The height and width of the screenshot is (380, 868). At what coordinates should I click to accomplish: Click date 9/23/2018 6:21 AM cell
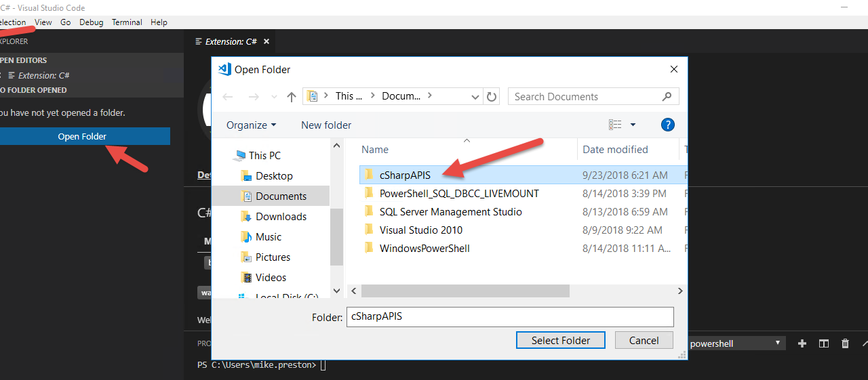pyautogui.click(x=625, y=175)
